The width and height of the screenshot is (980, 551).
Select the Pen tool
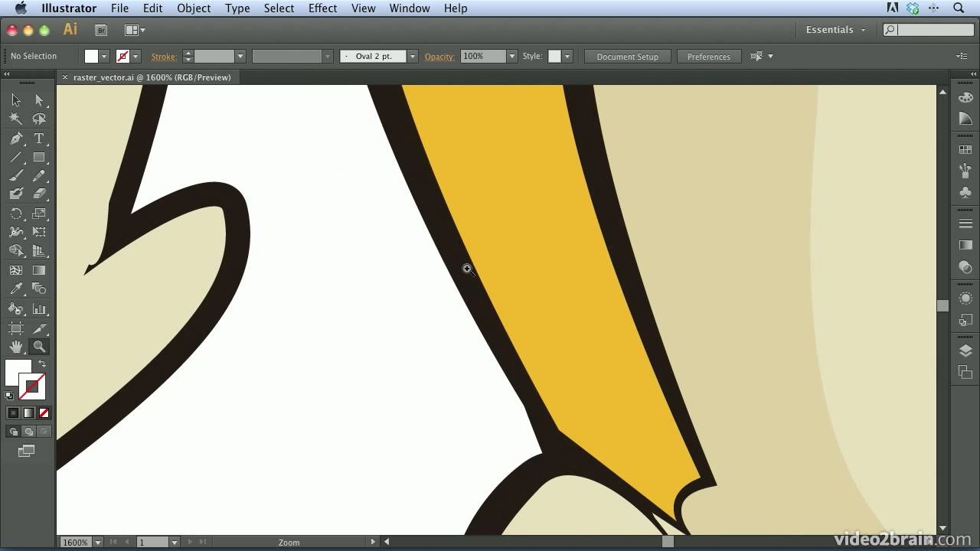[15, 139]
